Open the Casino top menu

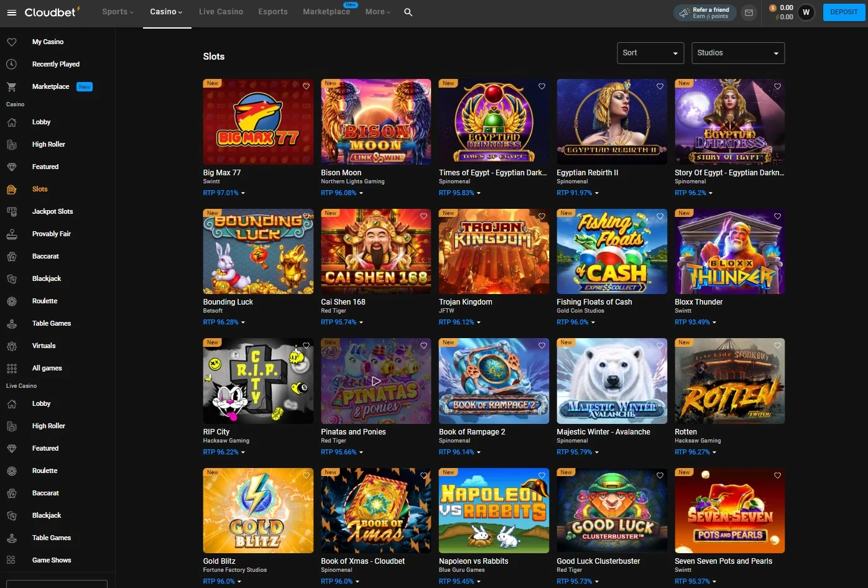pos(167,12)
